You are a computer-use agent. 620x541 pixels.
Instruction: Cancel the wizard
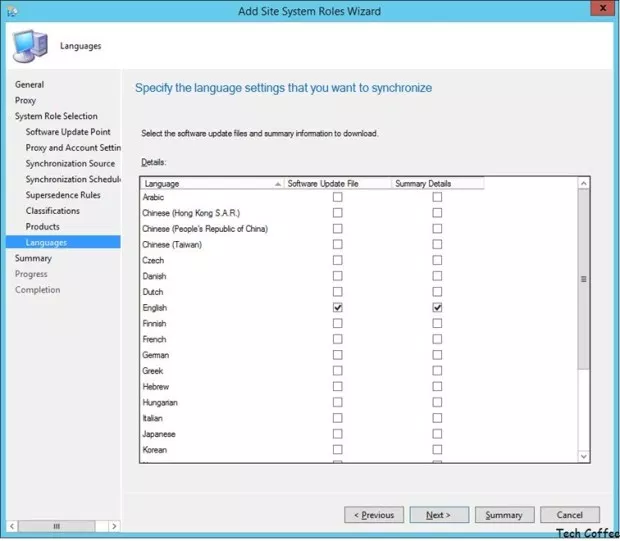(569, 515)
